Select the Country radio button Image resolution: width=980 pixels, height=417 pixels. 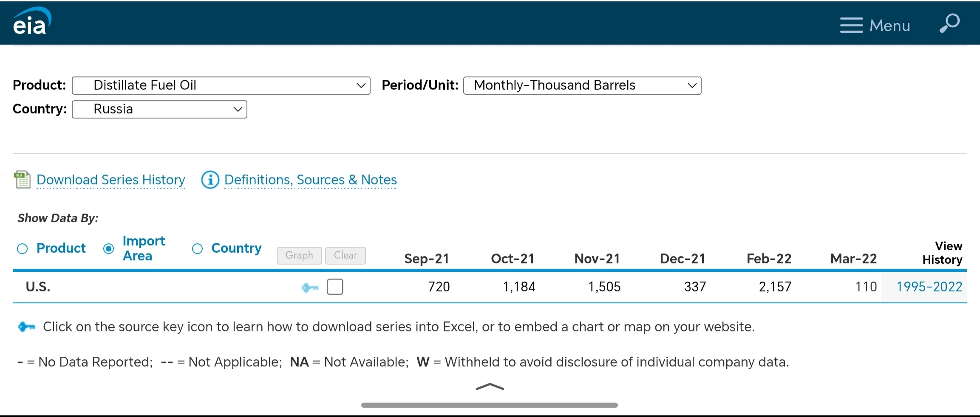click(197, 249)
